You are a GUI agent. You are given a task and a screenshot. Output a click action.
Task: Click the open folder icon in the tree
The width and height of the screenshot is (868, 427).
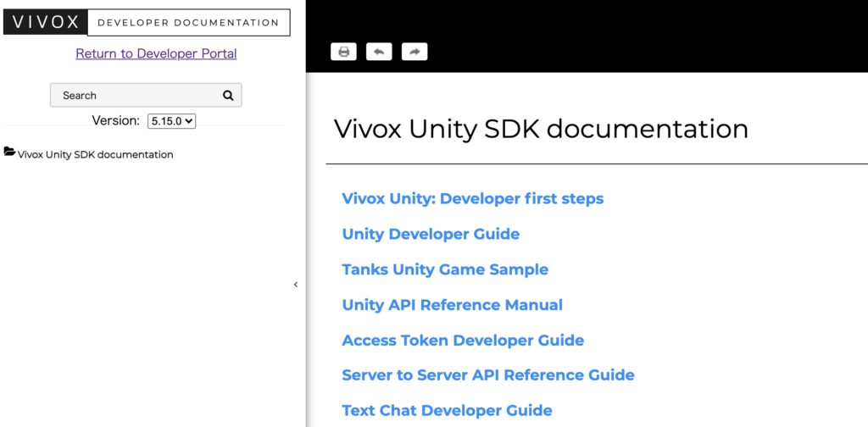point(9,152)
